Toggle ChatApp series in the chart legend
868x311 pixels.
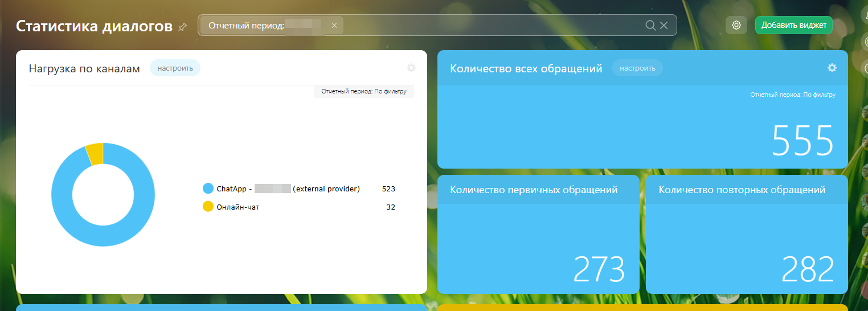pos(208,189)
